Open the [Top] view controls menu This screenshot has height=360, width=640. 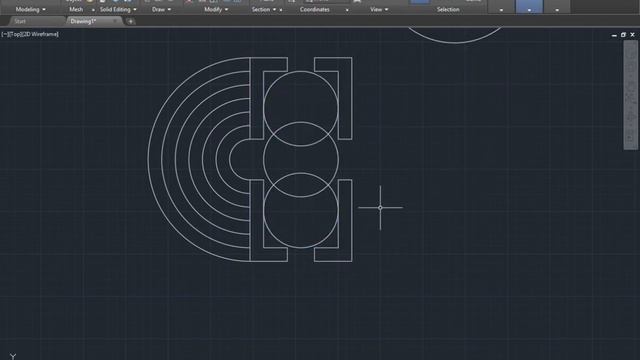point(14,34)
